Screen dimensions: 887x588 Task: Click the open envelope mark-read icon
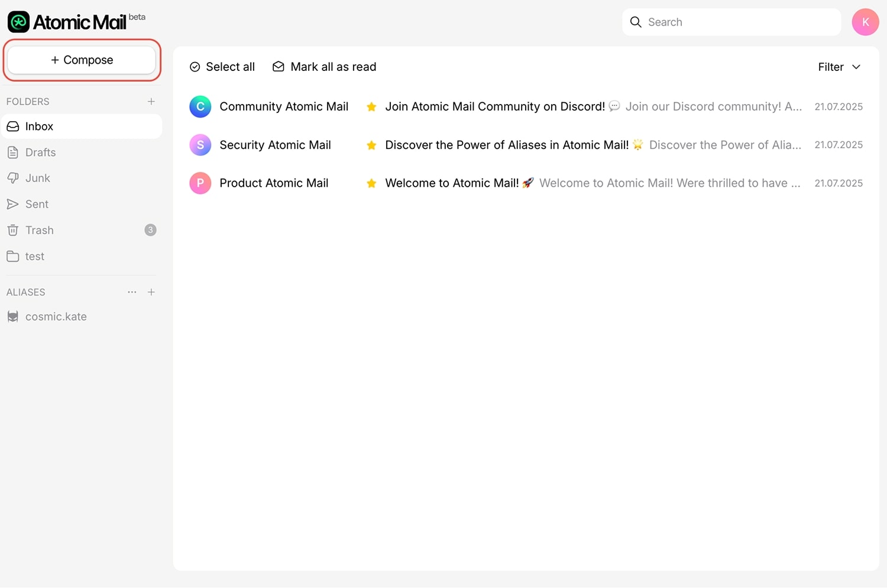[278, 67]
